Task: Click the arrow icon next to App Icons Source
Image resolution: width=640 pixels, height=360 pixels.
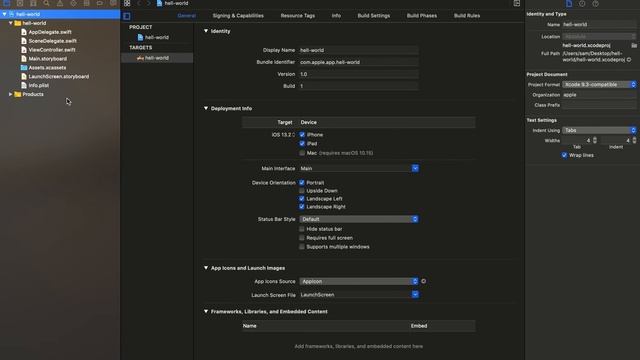Action: pos(424,281)
